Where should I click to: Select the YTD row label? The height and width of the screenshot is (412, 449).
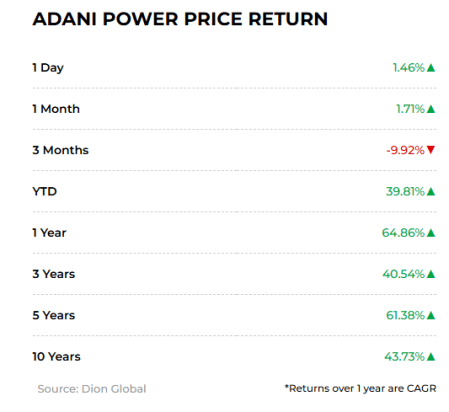45,192
